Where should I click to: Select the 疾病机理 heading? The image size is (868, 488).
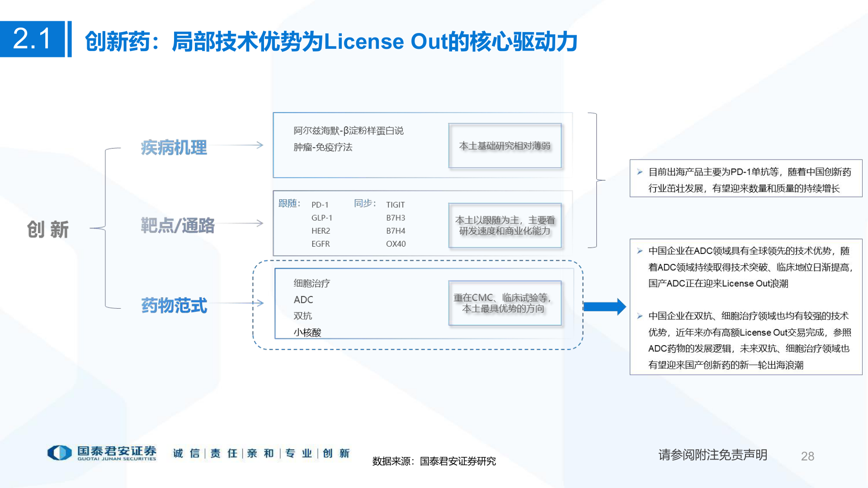[x=174, y=148]
